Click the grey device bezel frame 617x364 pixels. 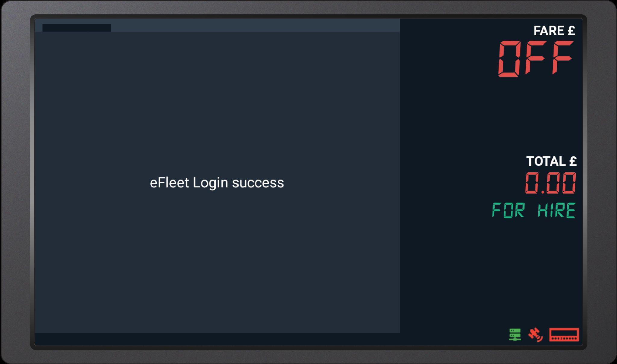point(308,356)
